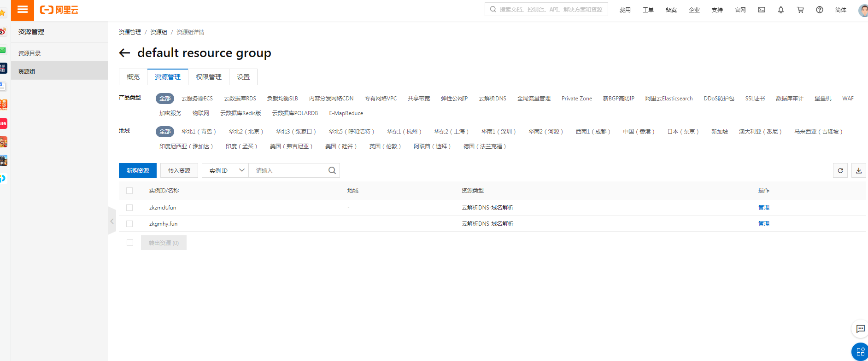Open the user avatar menu
Screen dimensions: 868x361
click(x=863, y=10)
